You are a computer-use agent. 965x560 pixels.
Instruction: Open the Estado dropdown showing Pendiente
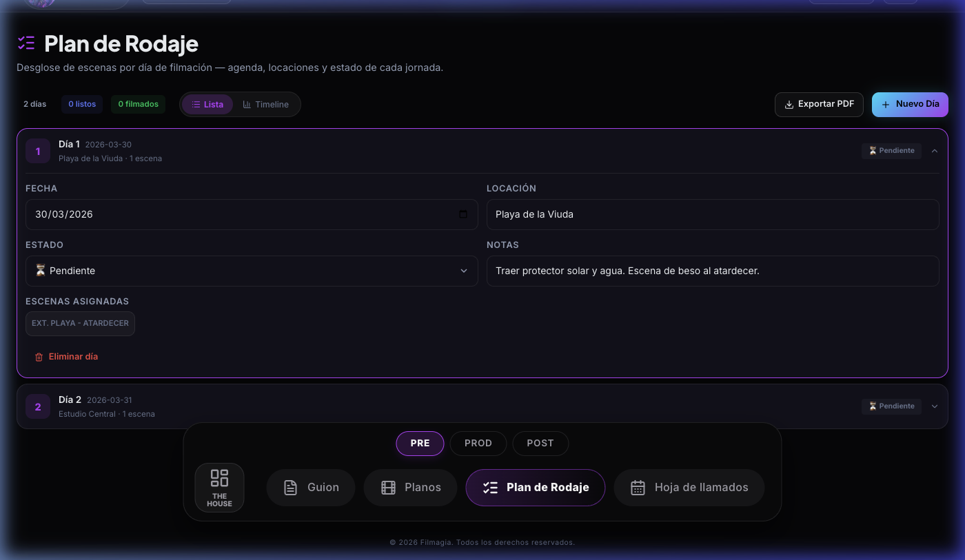tap(252, 271)
